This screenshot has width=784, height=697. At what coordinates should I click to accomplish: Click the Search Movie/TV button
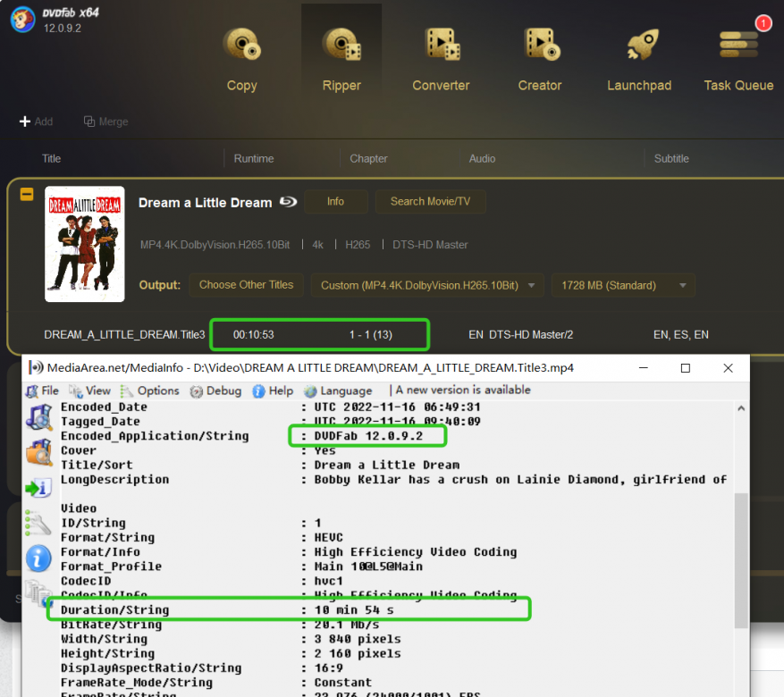(x=430, y=201)
